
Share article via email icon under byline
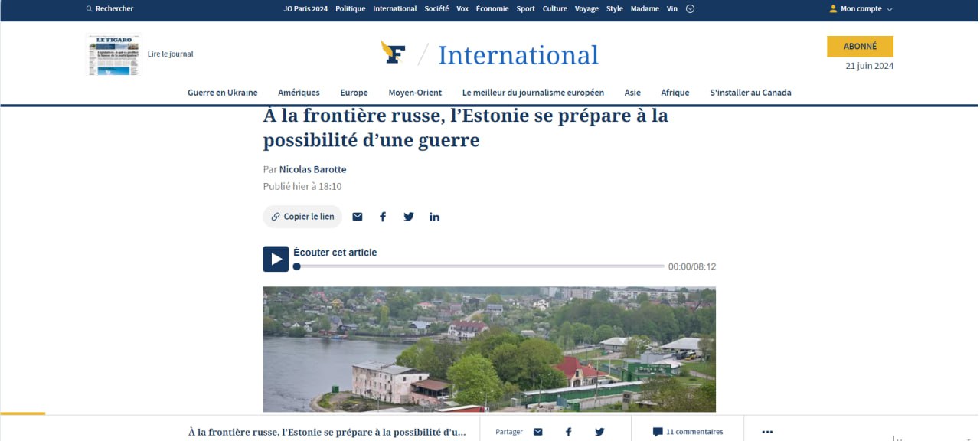357,217
